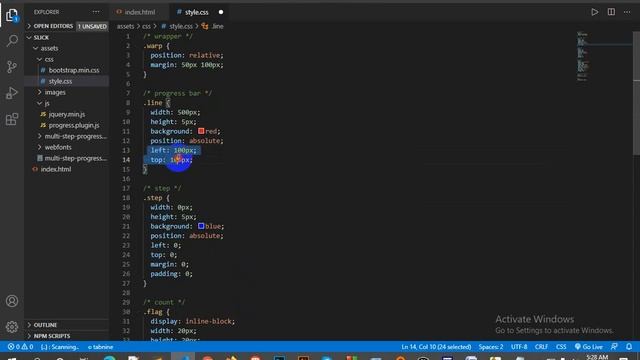Change Spaces: 2 indentation setting
This screenshot has width=640, height=360.
point(491,347)
